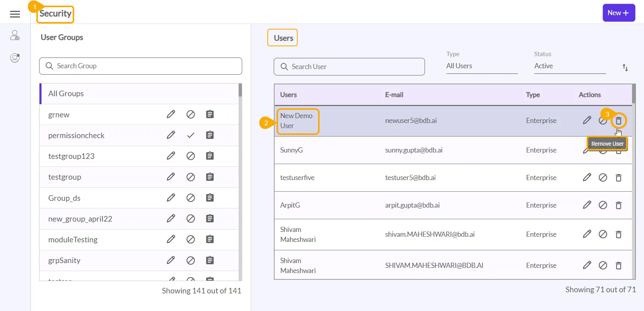Delete the ArpitG user
Image resolution: width=644 pixels, height=311 pixels.
[x=618, y=205]
